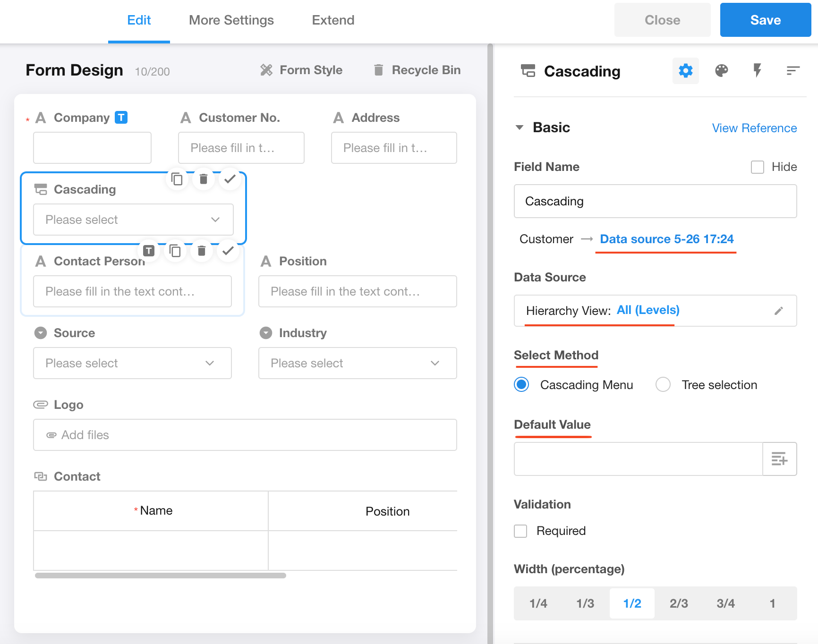
Task: Click the Cascading panel header icon
Action: pyautogui.click(x=528, y=71)
